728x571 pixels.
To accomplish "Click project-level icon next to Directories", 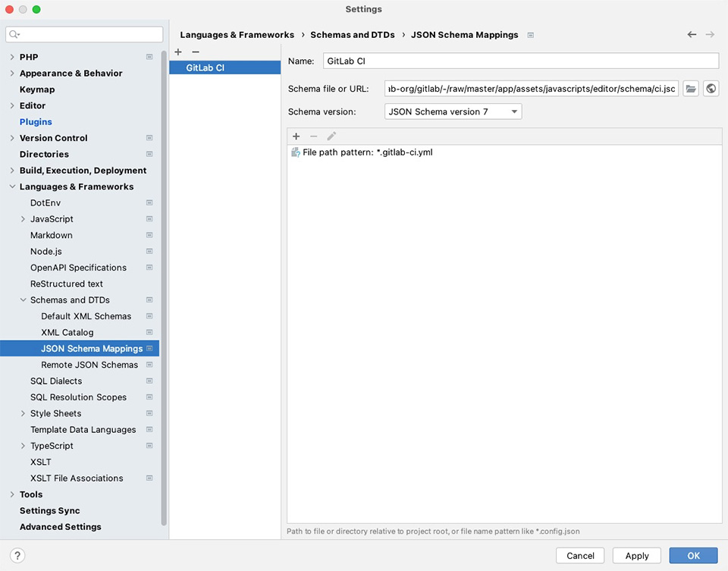I will tap(149, 154).
